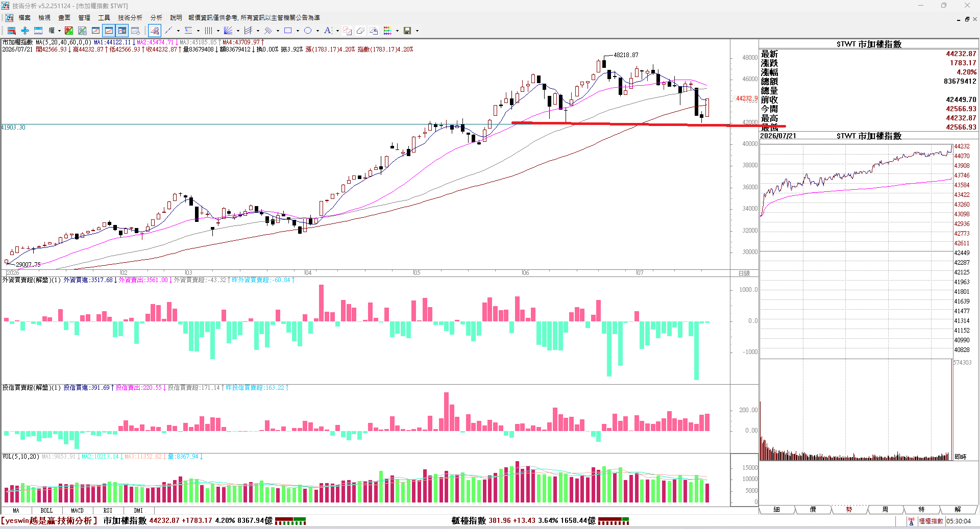Click the floppy disk save icon
The height and width of the screenshot is (529, 980).
click(x=407, y=31)
